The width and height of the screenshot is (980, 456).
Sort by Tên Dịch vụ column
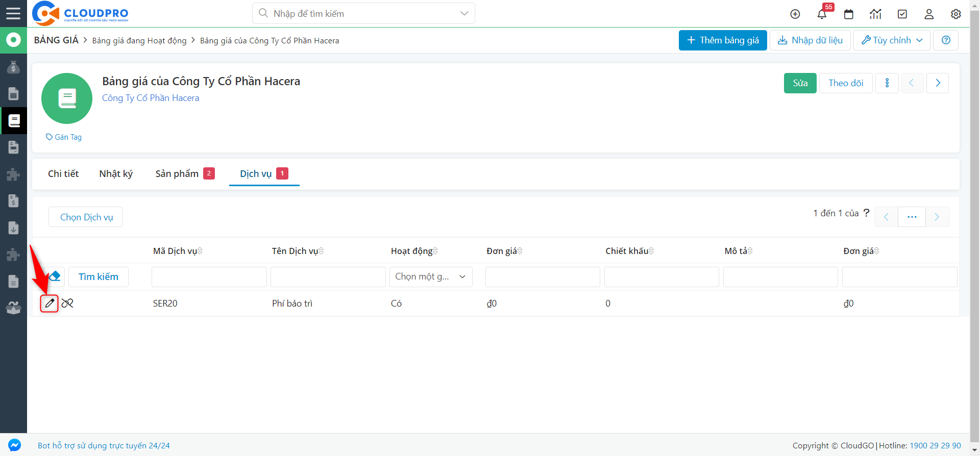point(298,251)
